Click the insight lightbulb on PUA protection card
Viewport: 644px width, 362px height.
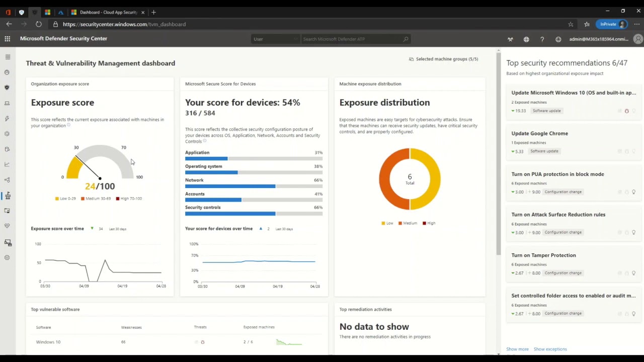click(633, 192)
